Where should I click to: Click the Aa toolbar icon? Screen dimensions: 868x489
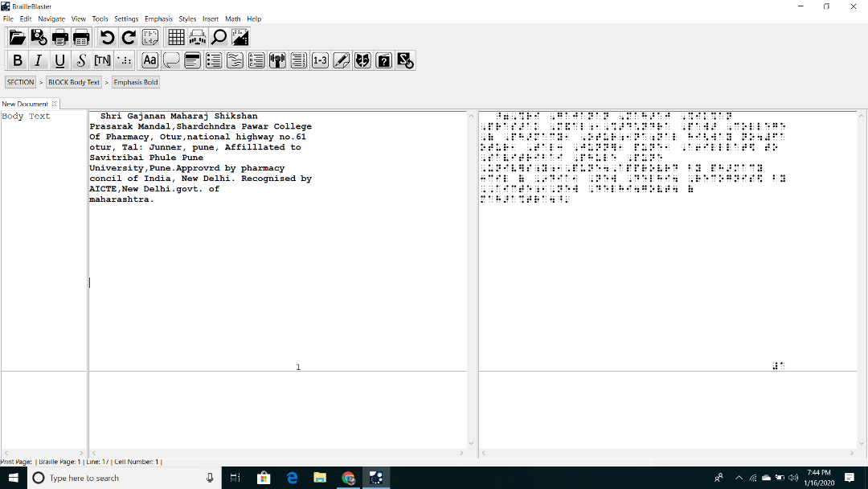[x=149, y=60]
